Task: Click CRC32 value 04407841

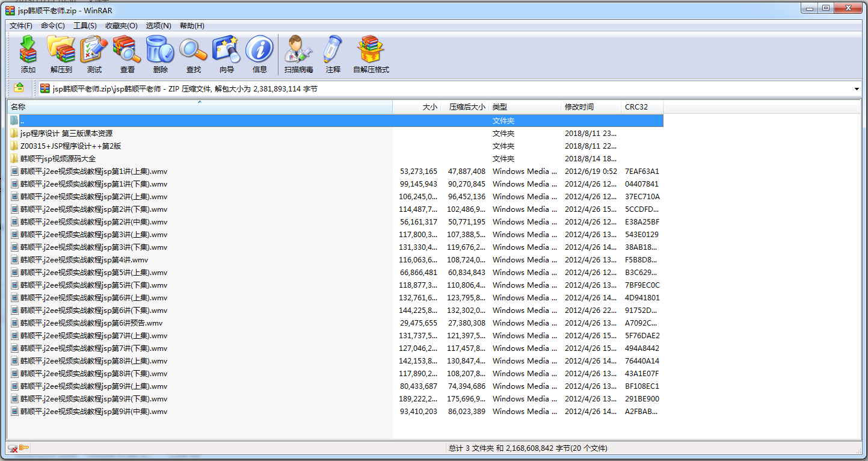Action: coord(642,184)
